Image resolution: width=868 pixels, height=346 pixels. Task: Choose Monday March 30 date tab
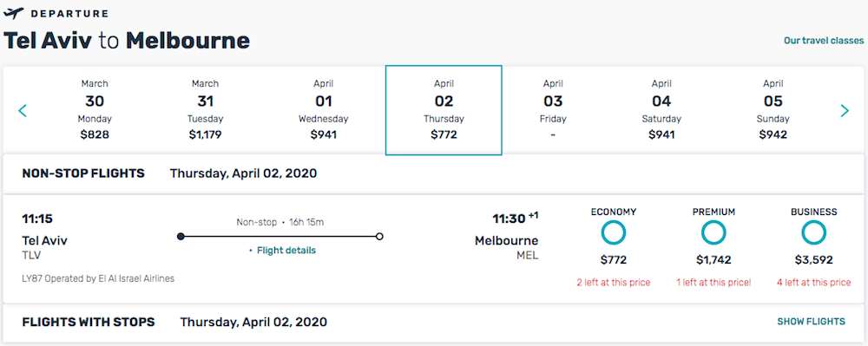pos(95,109)
